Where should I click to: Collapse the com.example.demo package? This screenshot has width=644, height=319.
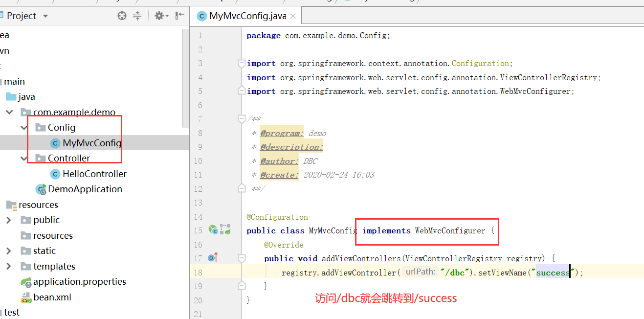9,112
